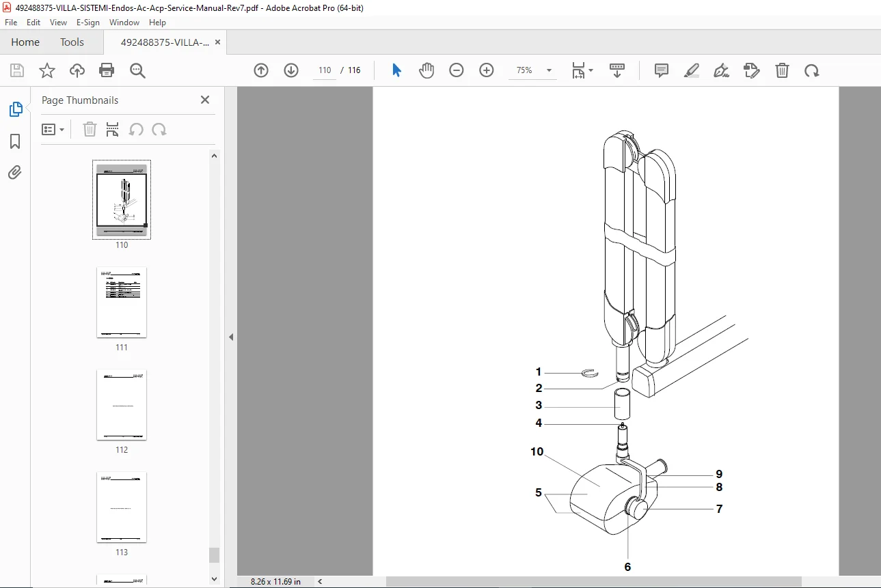Image resolution: width=881 pixels, height=588 pixels.
Task: Open the Window menu
Action: click(124, 22)
